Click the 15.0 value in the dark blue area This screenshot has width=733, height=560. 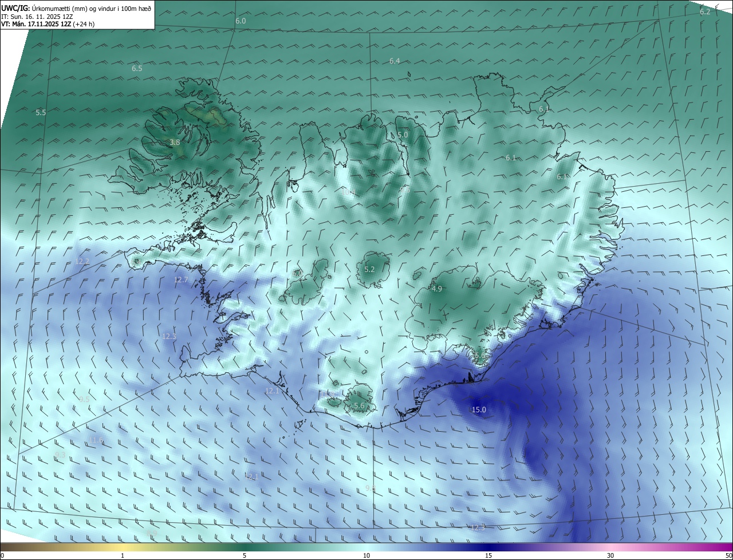pos(479,410)
